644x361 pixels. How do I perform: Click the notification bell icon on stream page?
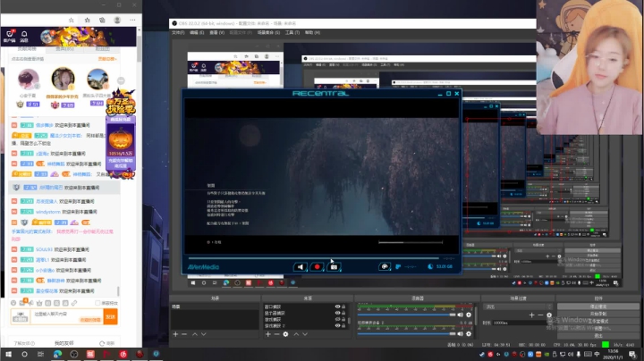tap(24, 34)
